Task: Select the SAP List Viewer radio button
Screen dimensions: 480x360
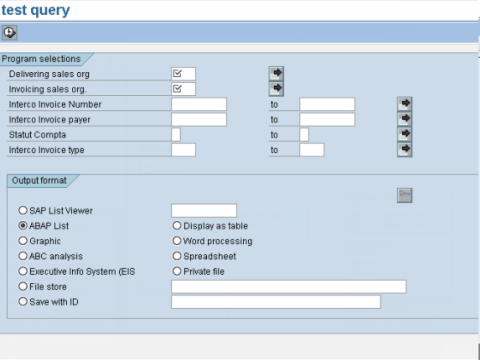Action: click(x=23, y=210)
